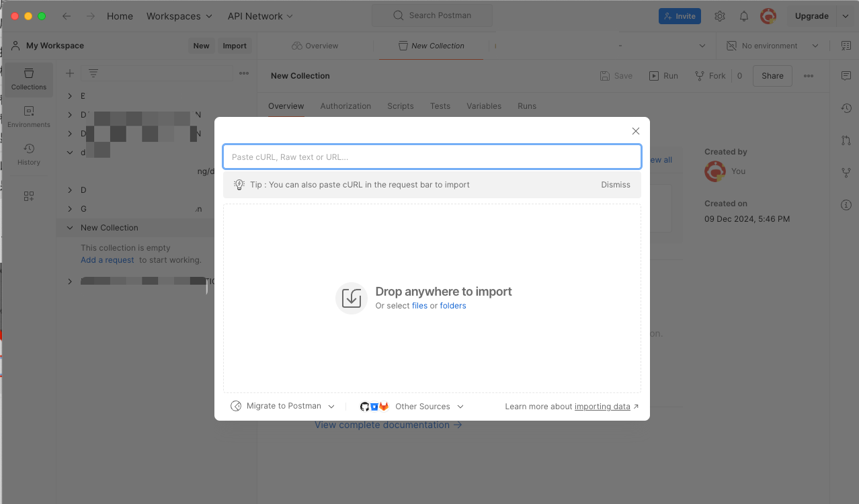Switch to the Overview request tab
The width and height of the screenshot is (859, 504).
pos(315,46)
